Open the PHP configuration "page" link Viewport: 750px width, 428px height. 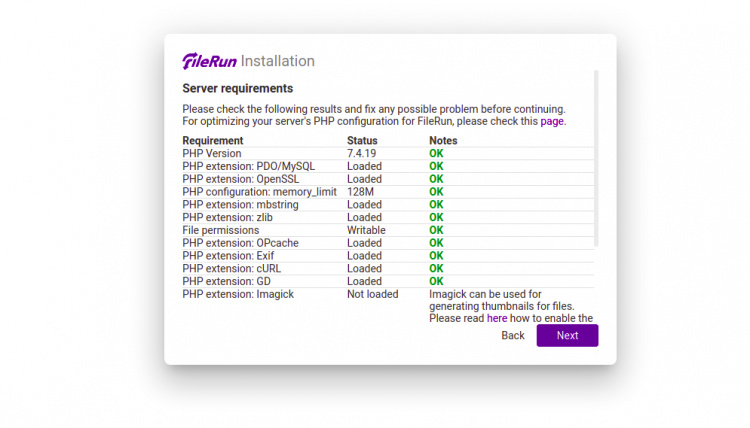point(552,121)
